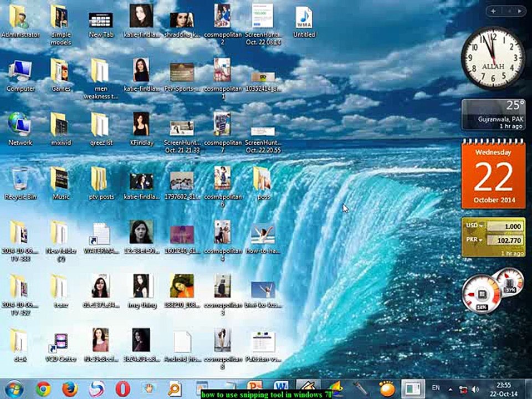The image size is (532, 399).
Task: Launch Google Chrome from taskbar
Action: click(x=43, y=389)
